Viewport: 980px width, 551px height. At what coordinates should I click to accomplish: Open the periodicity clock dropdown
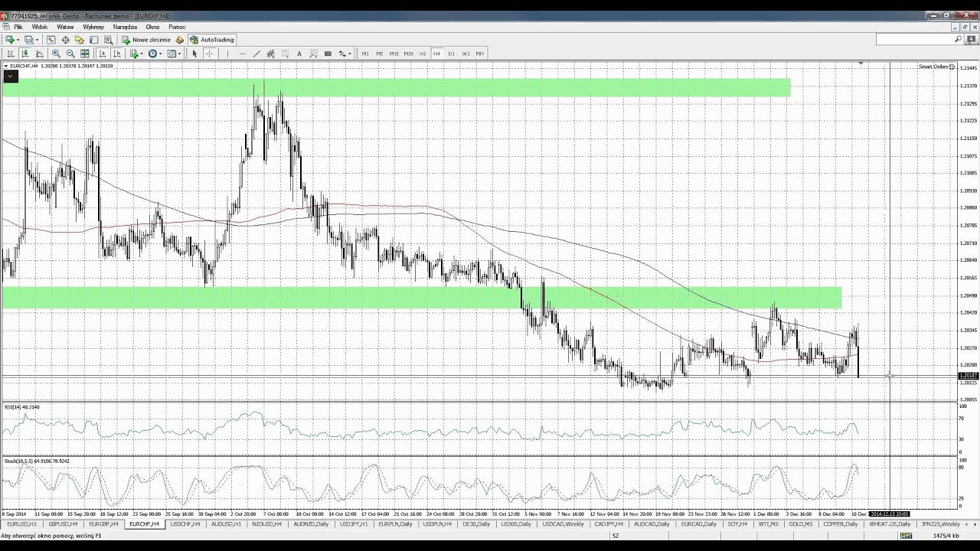[x=160, y=54]
